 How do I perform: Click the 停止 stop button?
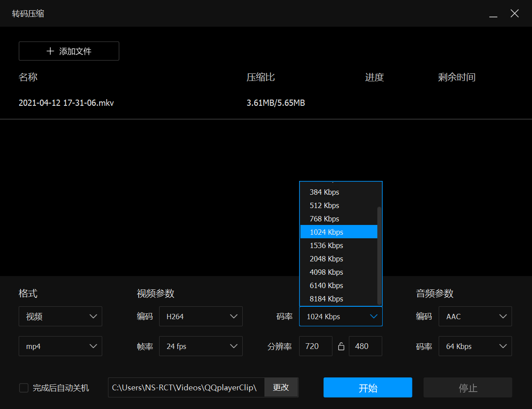pos(468,387)
